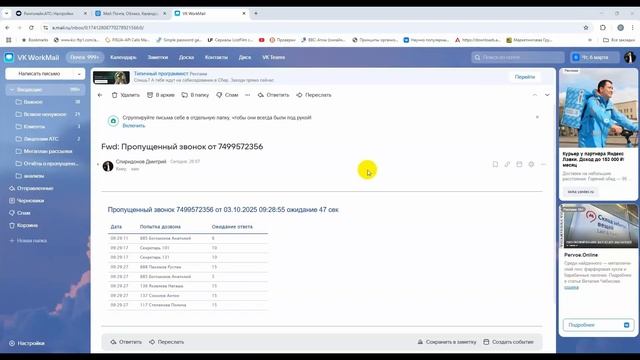The image size is (640, 360).
Task: Collapse the Входящие folder tree
Action: (11, 90)
